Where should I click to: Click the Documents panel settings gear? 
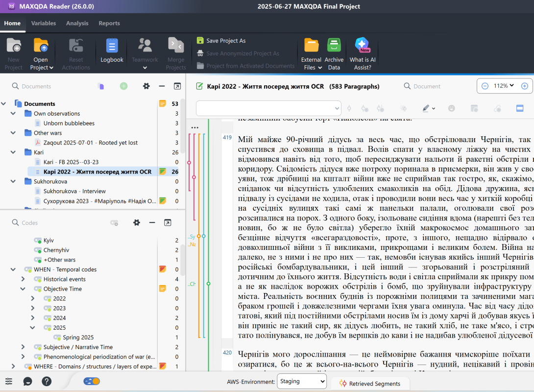coord(146,86)
